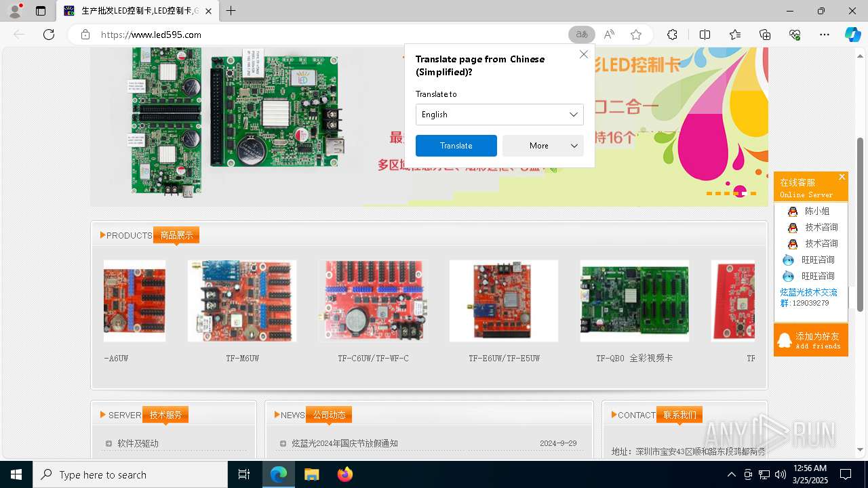Click the translate icon in address bar
The height and width of the screenshot is (488, 868).
coord(581,35)
